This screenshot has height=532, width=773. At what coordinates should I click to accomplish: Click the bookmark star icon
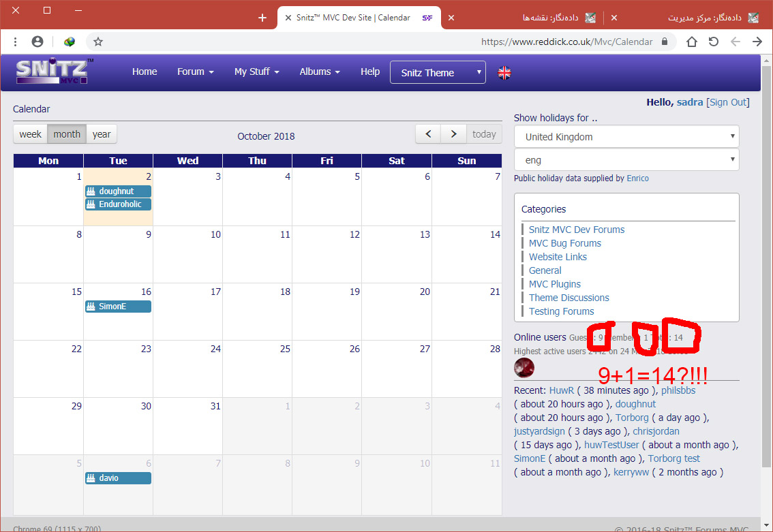pyautogui.click(x=98, y=42)
